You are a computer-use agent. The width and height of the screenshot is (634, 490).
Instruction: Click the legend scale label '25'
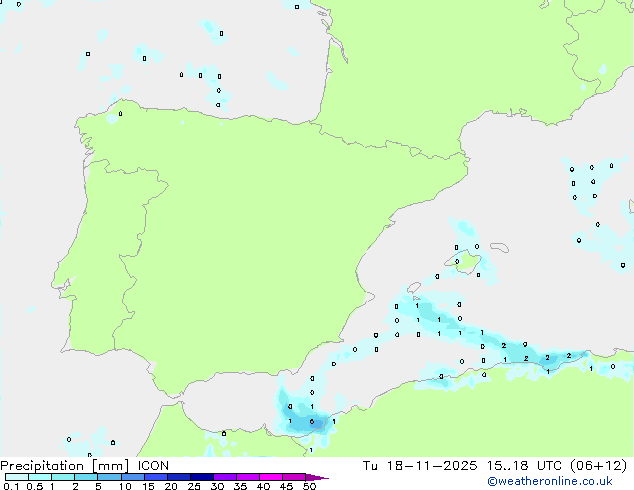coord(194,486)
